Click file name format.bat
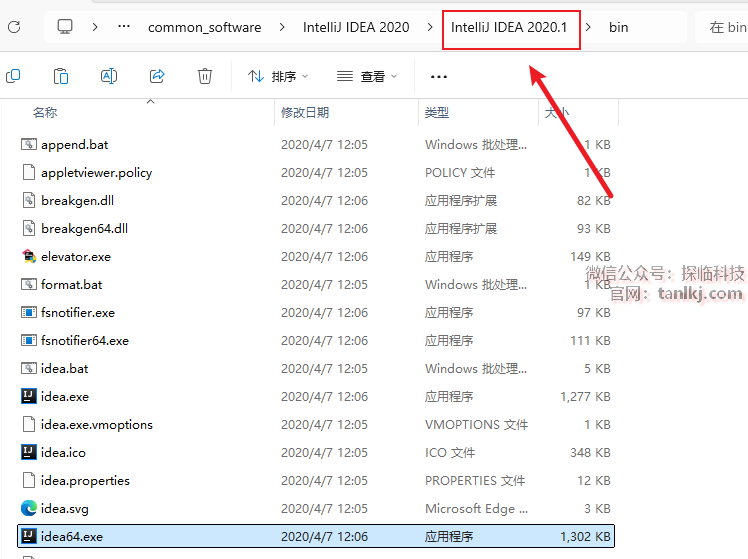 [72, 285]
